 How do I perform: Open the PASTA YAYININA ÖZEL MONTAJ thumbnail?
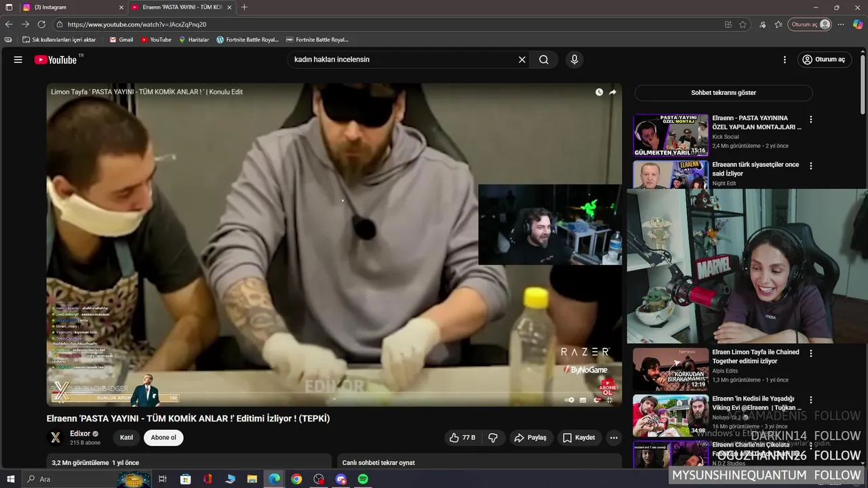[x=671, y=136]
